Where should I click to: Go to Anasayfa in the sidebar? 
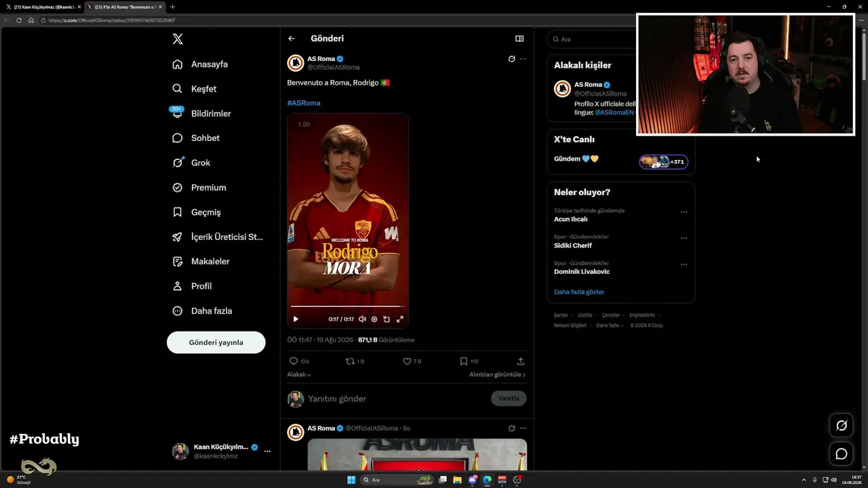(200, 64)
